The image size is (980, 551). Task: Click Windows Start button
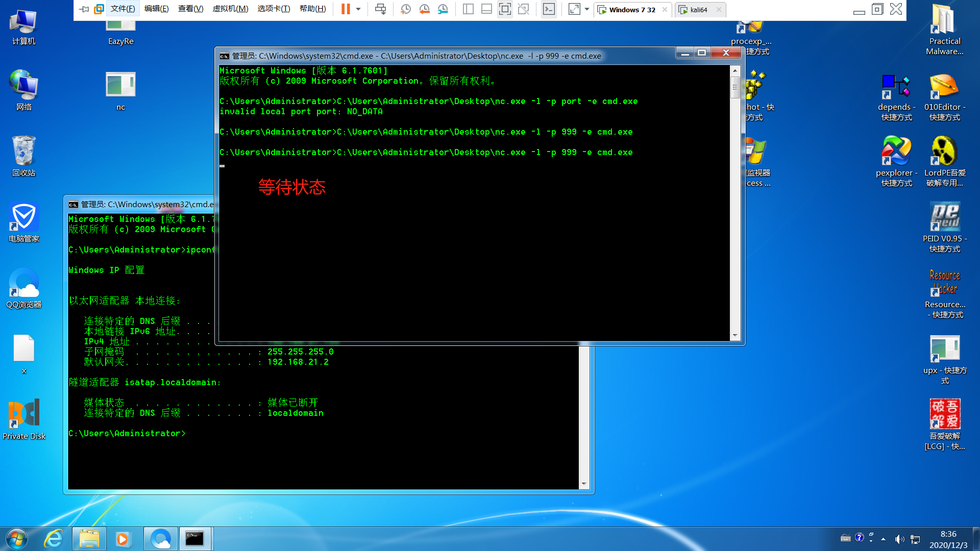[17, 539]
